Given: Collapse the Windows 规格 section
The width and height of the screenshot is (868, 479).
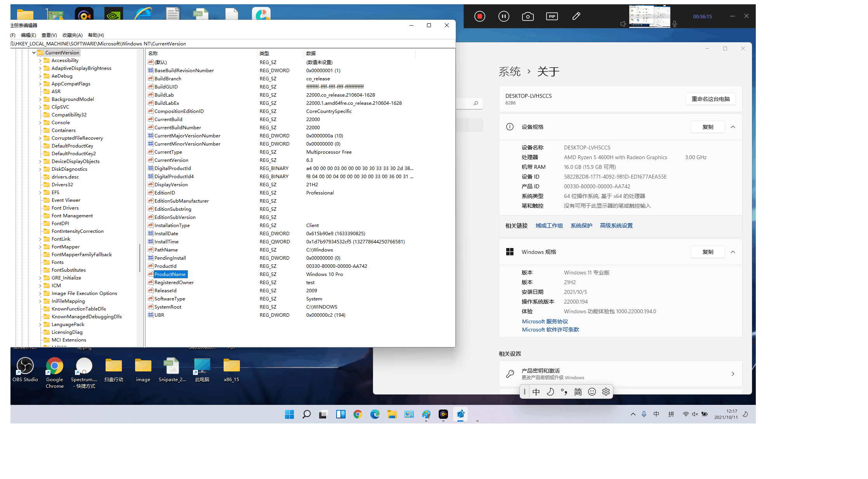Looking at the screenshot, I should (x=733, y=252).
